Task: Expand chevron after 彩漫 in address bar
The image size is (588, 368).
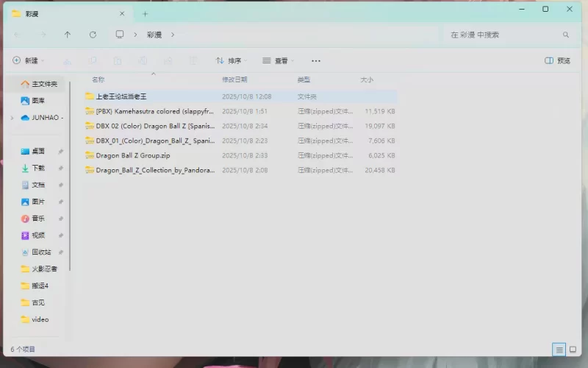Action: (173, 35)
